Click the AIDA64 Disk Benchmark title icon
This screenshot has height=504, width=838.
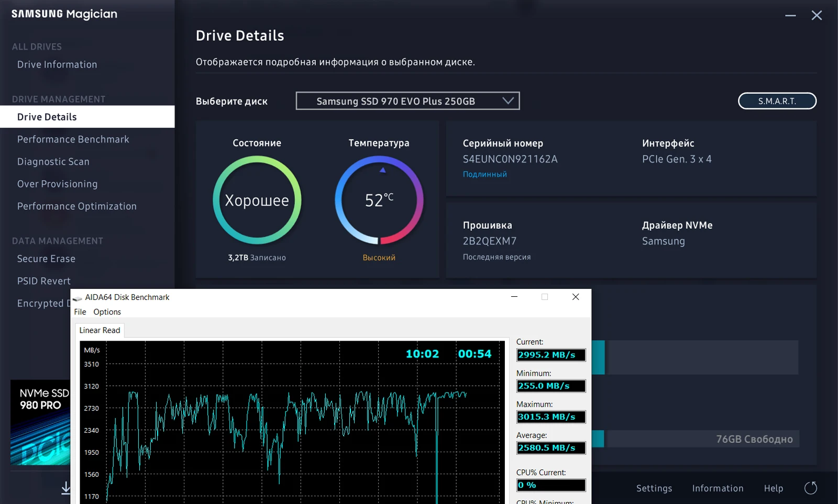78,297
